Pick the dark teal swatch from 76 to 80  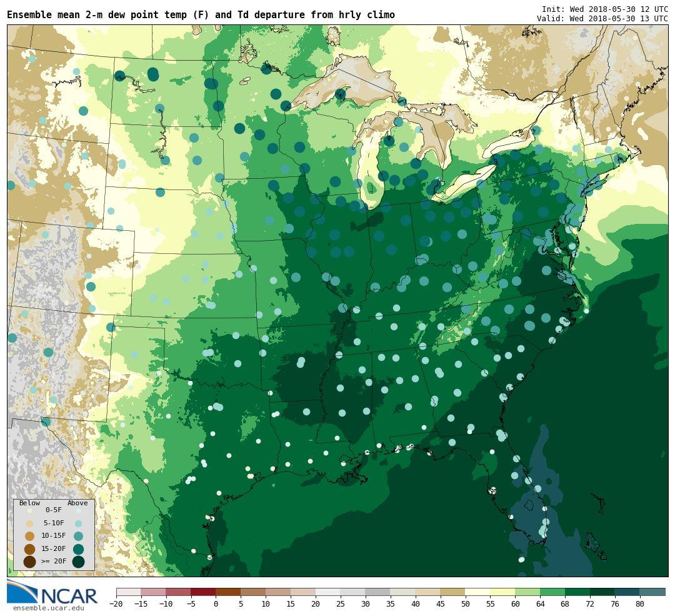point(628,592)
